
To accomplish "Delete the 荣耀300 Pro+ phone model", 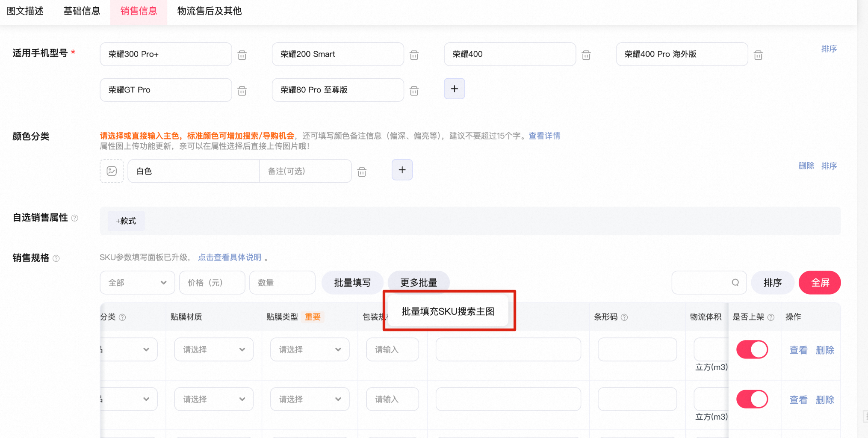I will 242,55.
